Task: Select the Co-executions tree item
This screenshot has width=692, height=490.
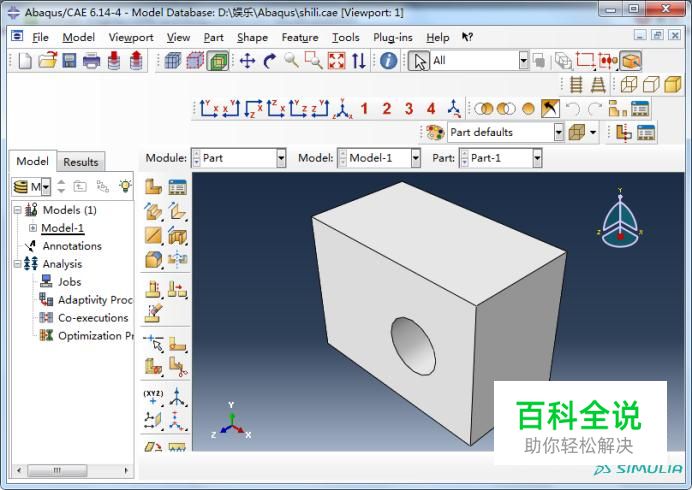Action: [x=93, y=318]
